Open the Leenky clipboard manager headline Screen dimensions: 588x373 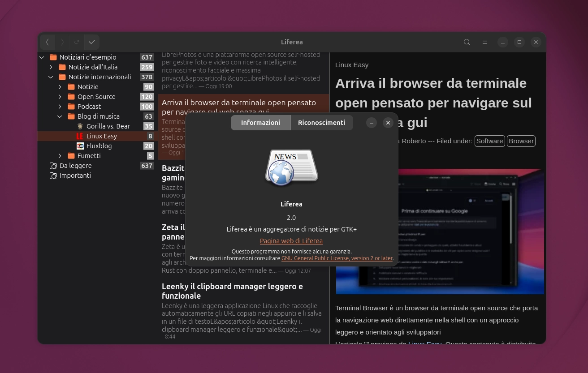[x=232, y=291]
